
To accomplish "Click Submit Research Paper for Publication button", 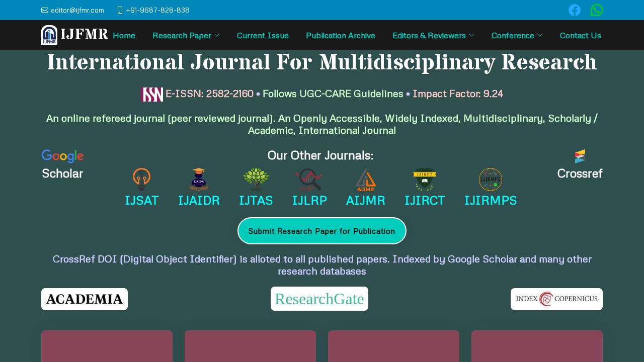I will tap(322, 231).
